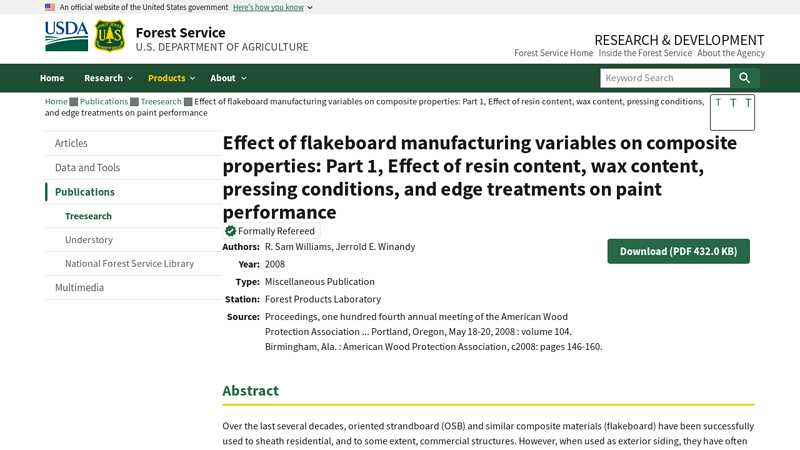Click the Formally Refereed checkmark badge icon
Image resolution: width=800 pixels, height=450 pixels.
(x=230, y=231)
